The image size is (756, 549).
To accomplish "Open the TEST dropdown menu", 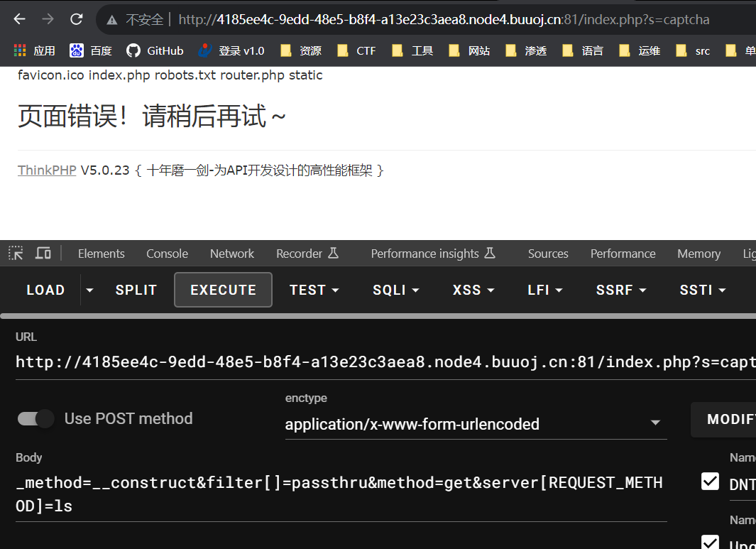I will [314, 290].
